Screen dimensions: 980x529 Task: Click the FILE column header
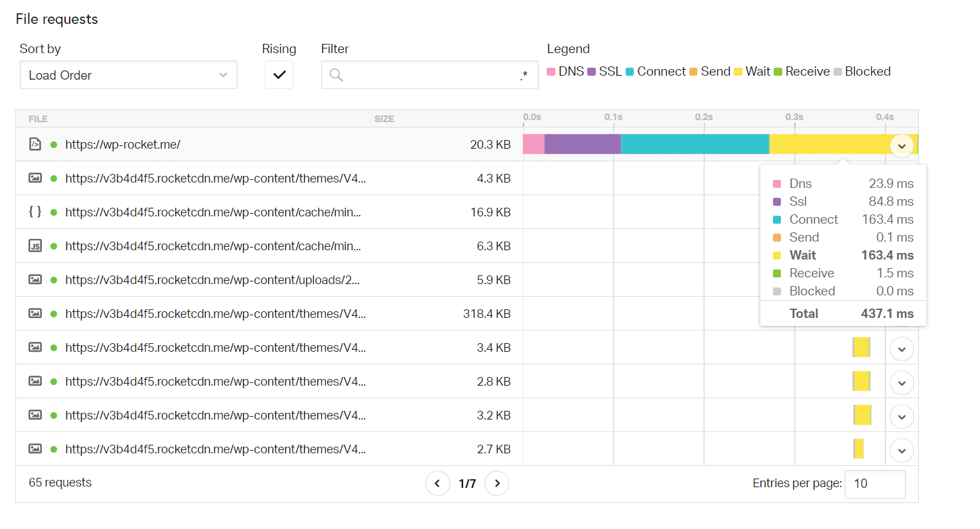(x=38, y=119)
